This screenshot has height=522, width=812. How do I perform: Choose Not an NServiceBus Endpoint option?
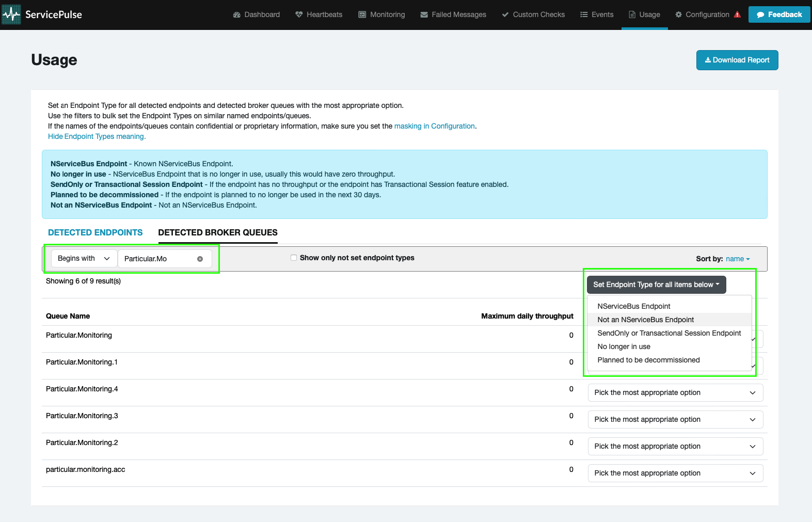tap(669, 320)
